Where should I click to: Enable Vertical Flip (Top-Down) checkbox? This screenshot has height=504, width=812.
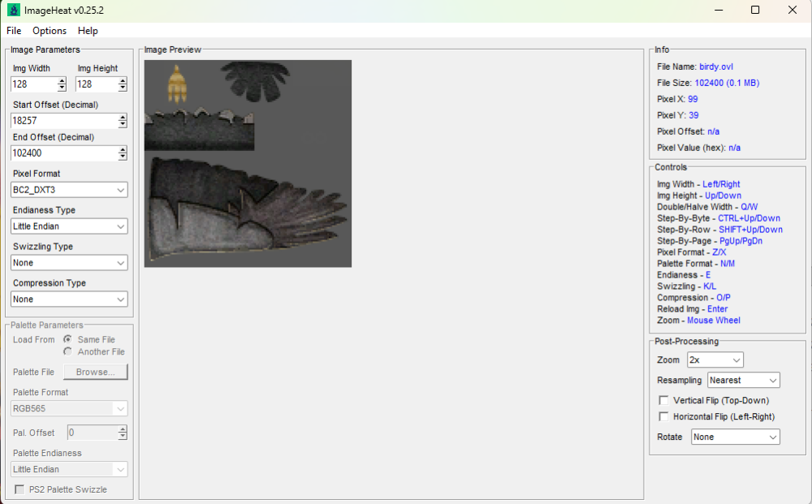click(663, 400)
